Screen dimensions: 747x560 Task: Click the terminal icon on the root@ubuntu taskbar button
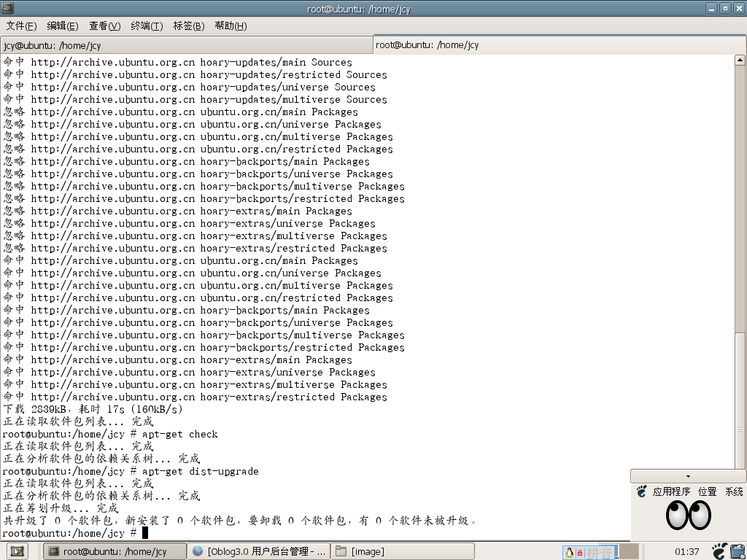54,551
